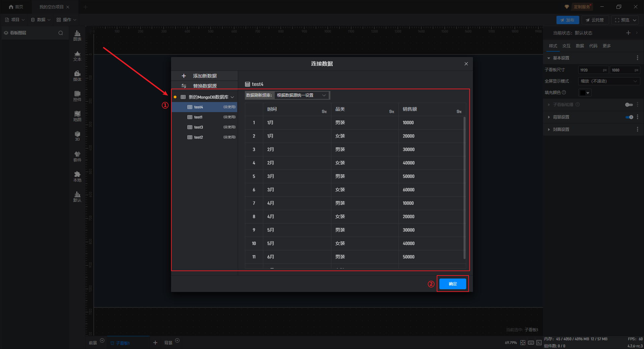Open the 基本设置 three-dot menu

click(637, 58)
